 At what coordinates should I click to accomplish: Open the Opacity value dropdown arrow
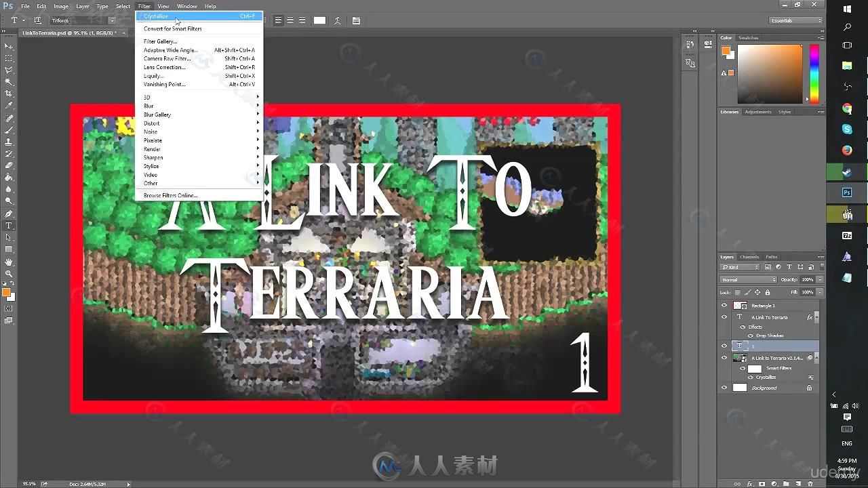pyautogui.click(x=819, y=279)
